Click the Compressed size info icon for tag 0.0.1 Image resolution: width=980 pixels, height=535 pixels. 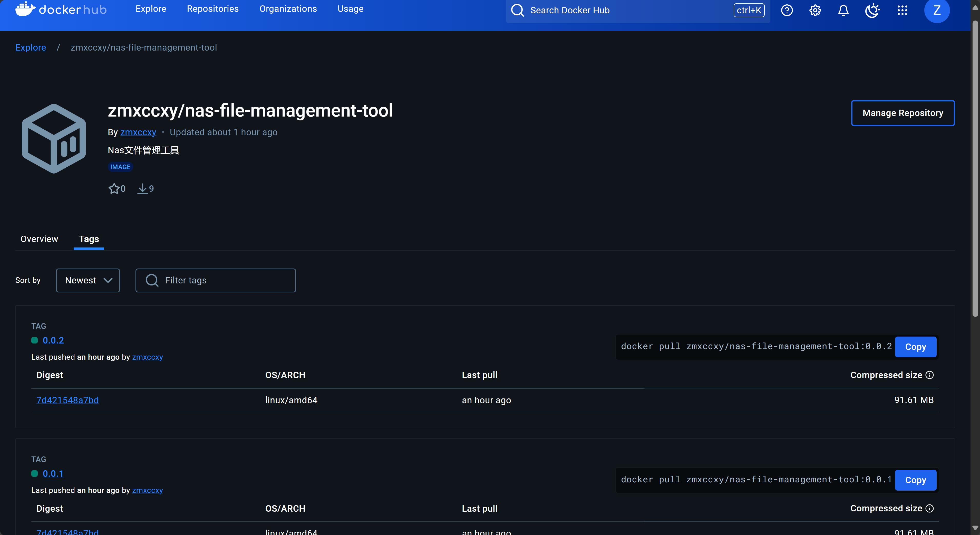pos(929,508)
